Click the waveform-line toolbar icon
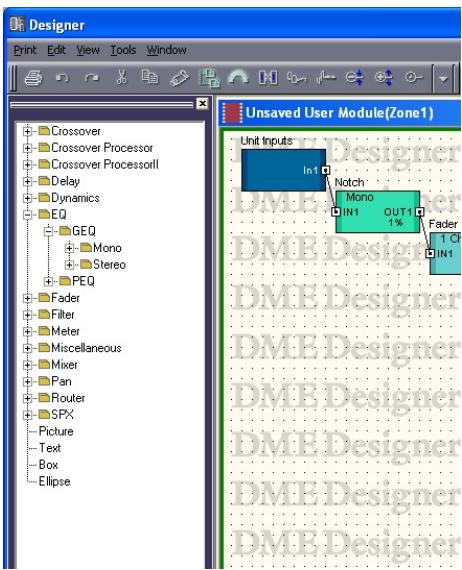The width and height of the screenshot is (462, 570). click(326, 77)
